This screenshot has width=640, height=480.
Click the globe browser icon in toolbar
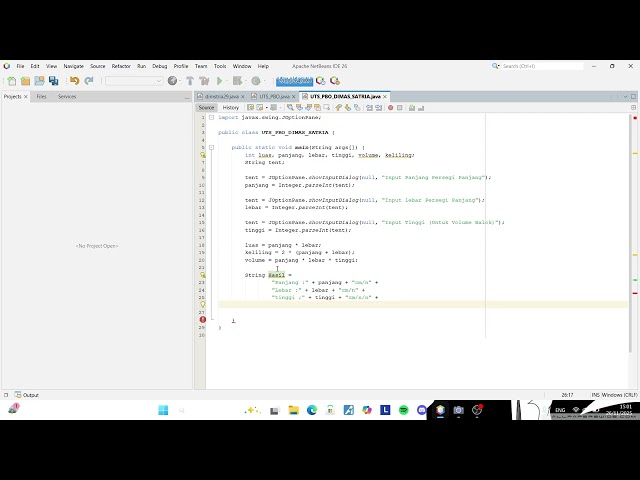tap(173, 81)
